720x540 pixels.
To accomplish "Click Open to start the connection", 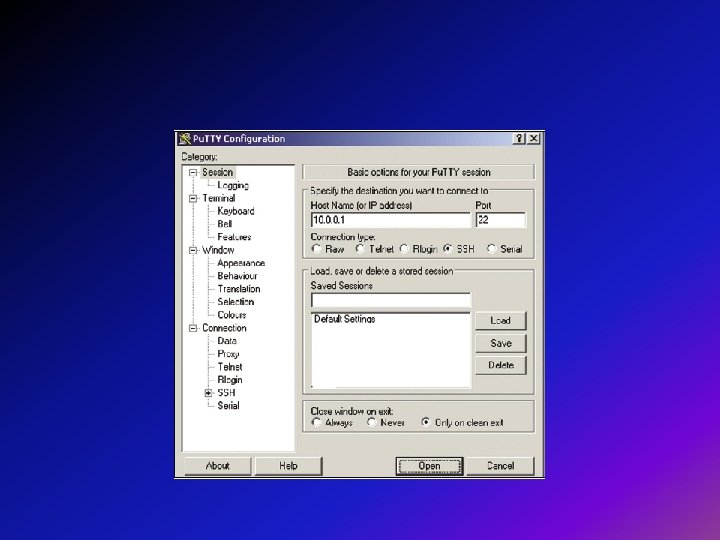I will 429,466.
